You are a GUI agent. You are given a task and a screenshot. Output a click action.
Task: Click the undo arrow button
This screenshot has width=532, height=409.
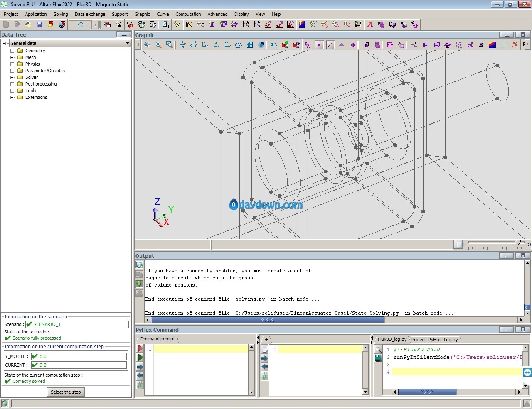coord(81,24)
